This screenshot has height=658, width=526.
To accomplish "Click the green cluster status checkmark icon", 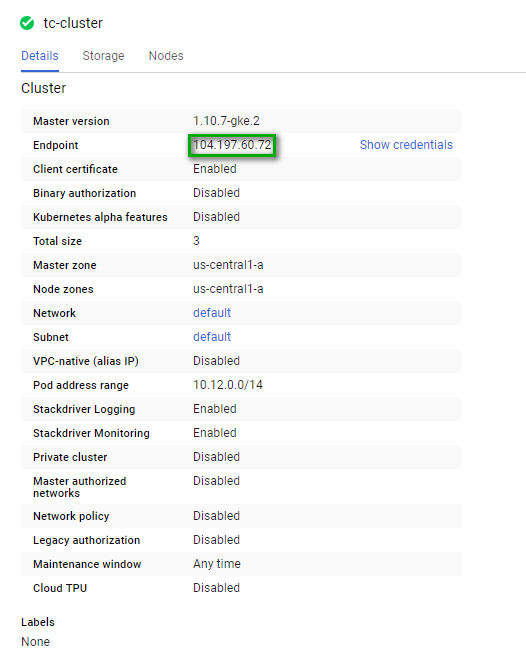I will click(27, 23).
